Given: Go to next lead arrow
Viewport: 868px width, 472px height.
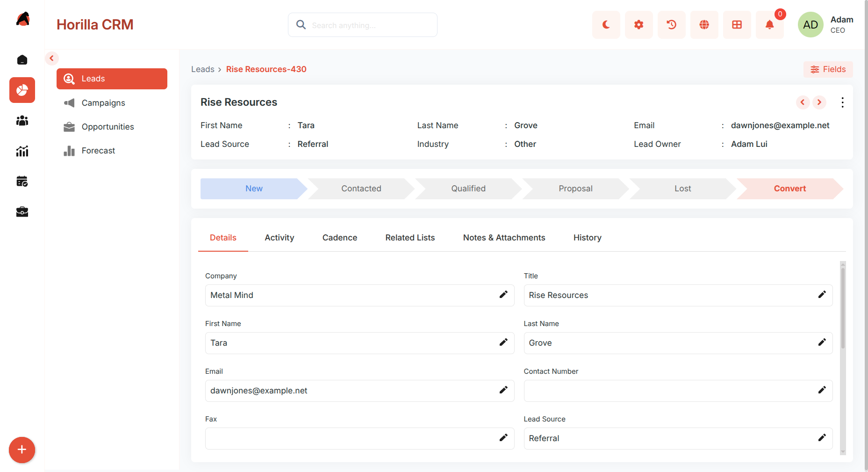Looking at the screenshot, I should click(819, 102).
